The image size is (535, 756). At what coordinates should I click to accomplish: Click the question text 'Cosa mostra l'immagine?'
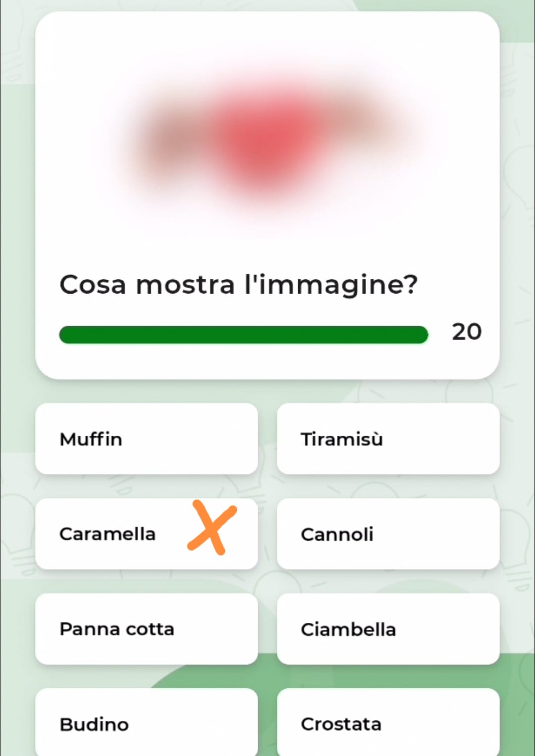click(x=238, y=285)
